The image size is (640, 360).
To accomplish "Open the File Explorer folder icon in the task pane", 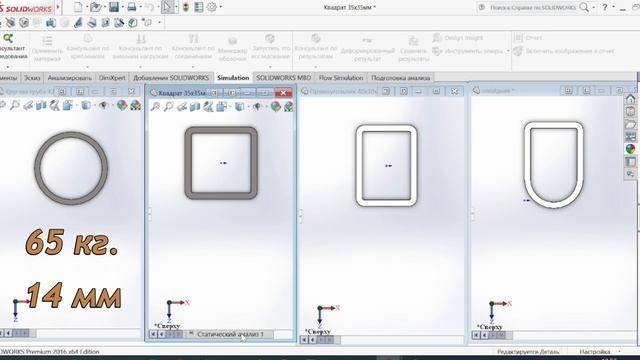I will (x=630, y=124).
